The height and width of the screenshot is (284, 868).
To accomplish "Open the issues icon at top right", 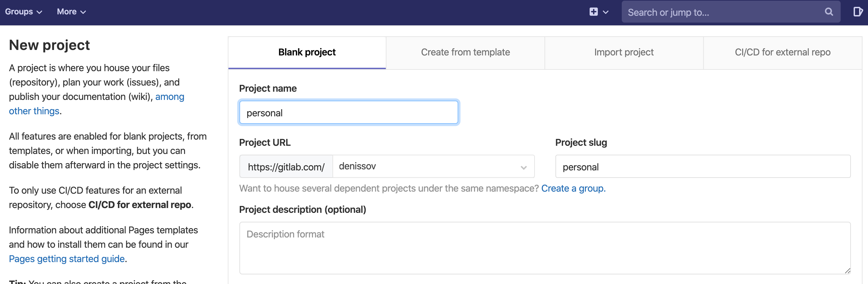I will pos(858,12).
